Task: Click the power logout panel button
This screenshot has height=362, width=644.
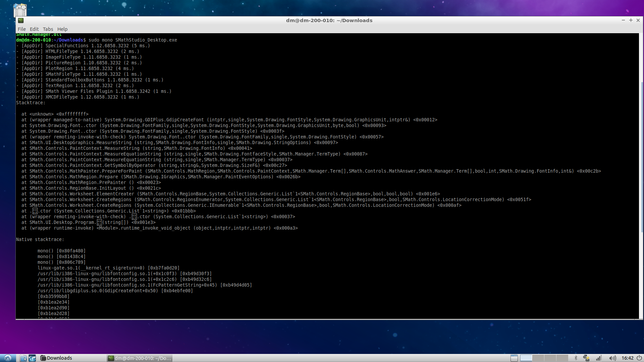Action: pos(639,358)
